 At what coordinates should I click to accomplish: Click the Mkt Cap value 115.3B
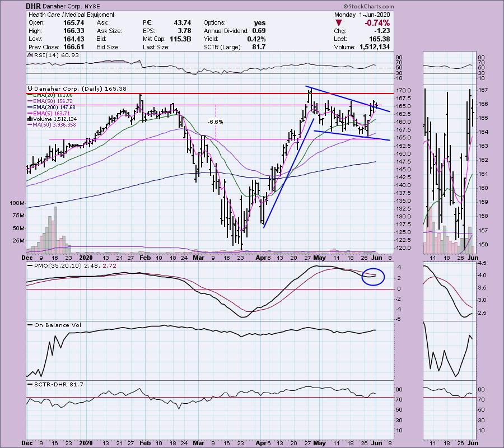click(180, 39)
